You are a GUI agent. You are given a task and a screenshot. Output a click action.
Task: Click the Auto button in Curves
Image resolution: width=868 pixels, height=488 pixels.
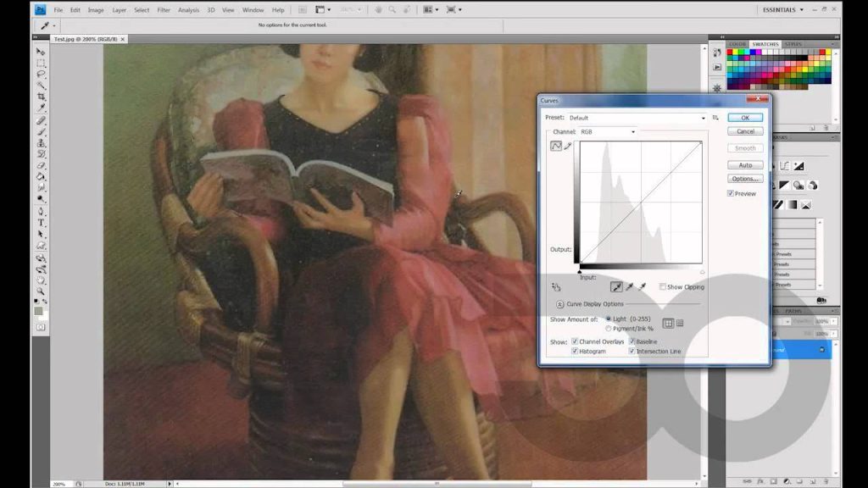745,165
